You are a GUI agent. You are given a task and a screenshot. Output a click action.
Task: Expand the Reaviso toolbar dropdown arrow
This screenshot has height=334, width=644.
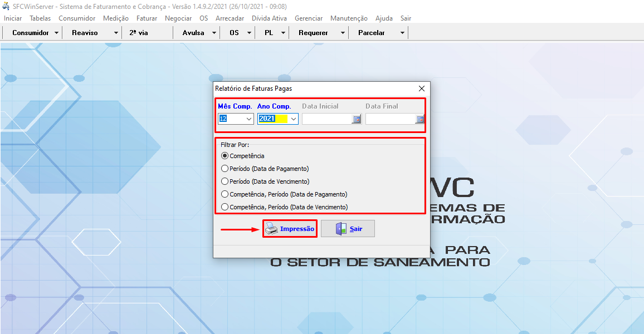click(x=116, y=33)
